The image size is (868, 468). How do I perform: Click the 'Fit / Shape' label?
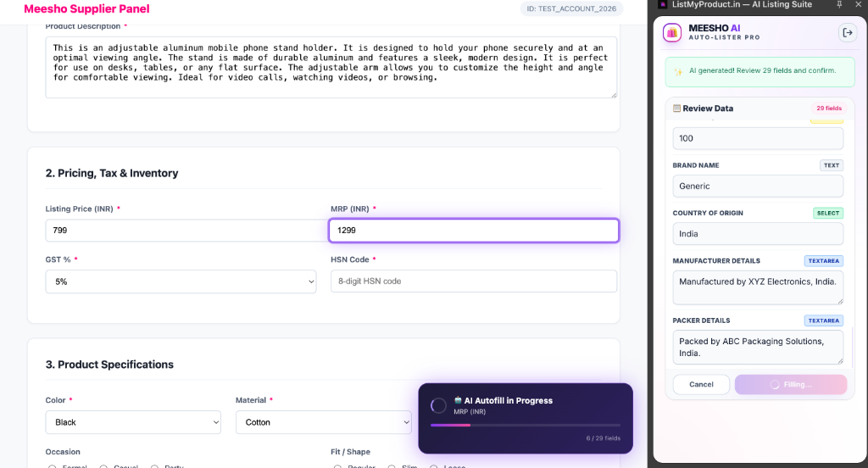click(x=350, y=452)
